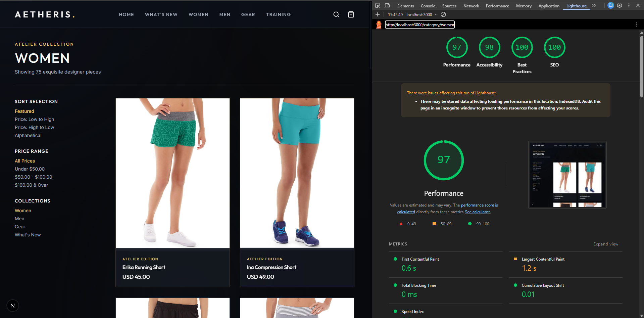Open the Lighthouse page screenshot thumbnail
Screen dimensions: 644x318
(567, 175)
